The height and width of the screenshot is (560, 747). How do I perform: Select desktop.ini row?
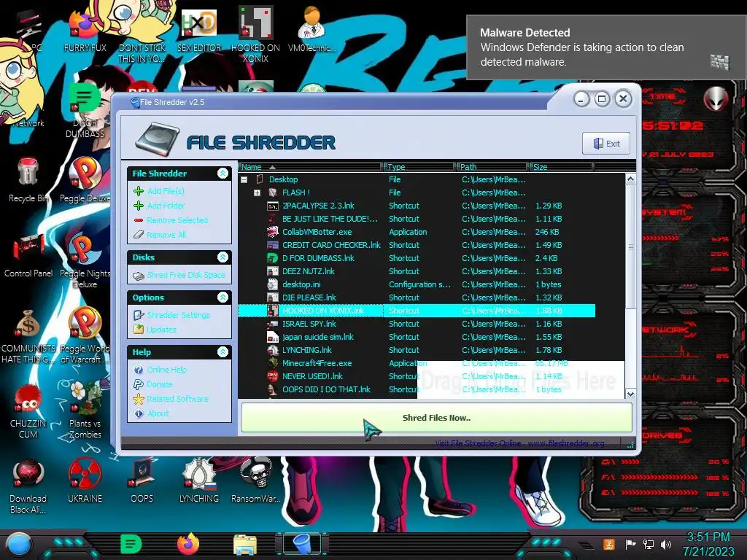click(x=417, y=284)
